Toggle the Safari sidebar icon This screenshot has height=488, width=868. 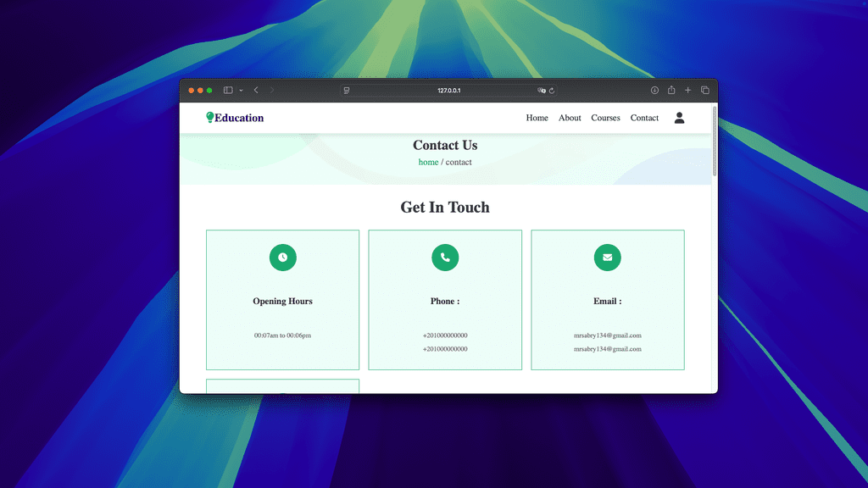click(228, 90)
